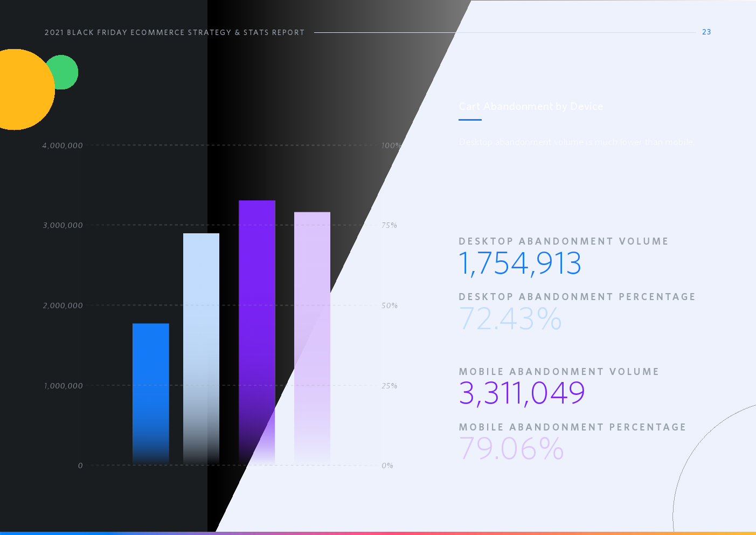Select the 3,311,049 mobile volume figure
Image resolution: width=756 pixels, height=535 pixels.
(522, 393)
